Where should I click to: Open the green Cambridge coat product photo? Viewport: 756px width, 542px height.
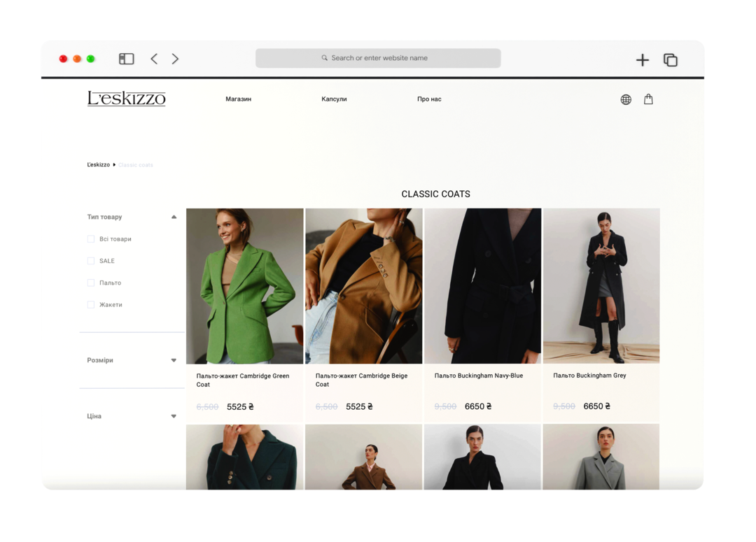pyautogui.click(x=244, y=286)
